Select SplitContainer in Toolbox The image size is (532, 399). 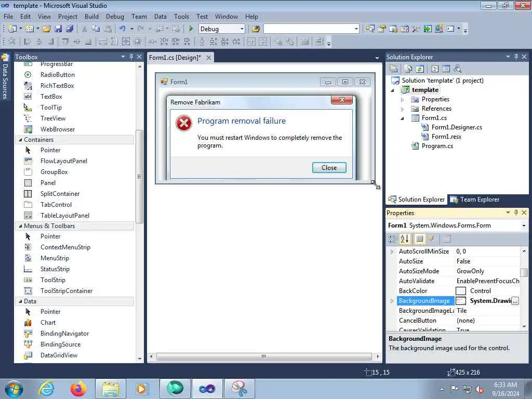pos(60,193)
